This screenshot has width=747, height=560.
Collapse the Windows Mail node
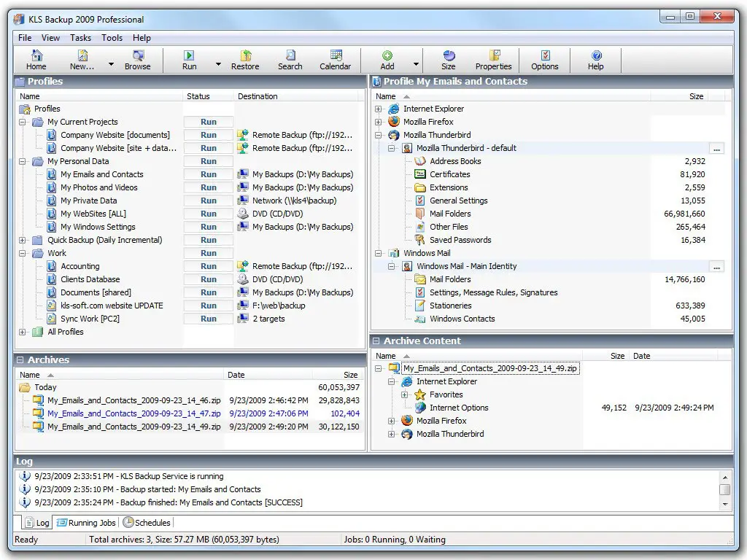coord(379,253)
